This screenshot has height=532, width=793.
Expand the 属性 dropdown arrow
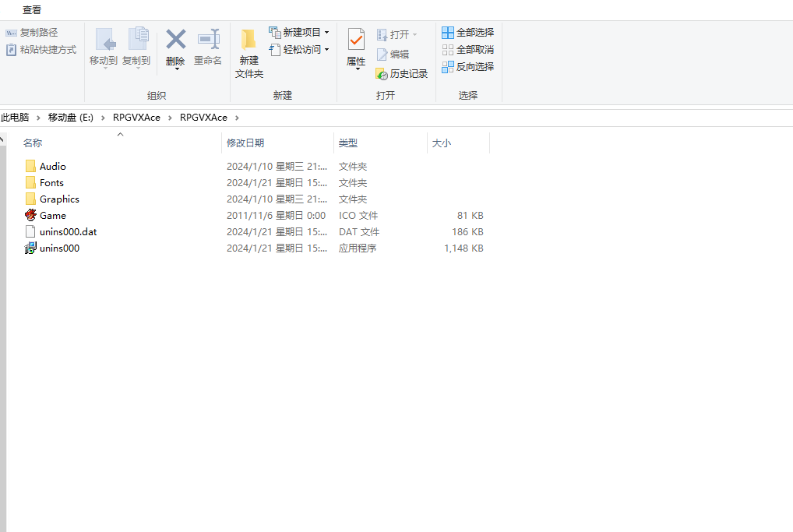(358, 69)
